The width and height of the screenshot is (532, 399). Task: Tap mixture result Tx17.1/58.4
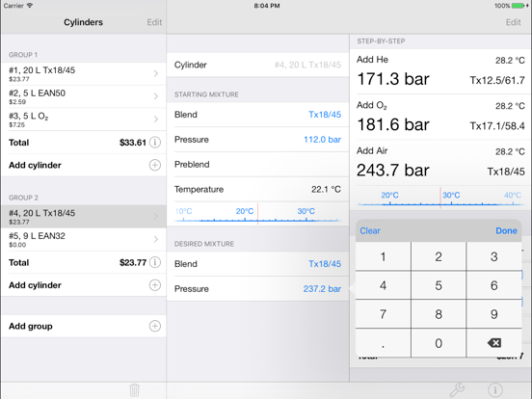497,126
